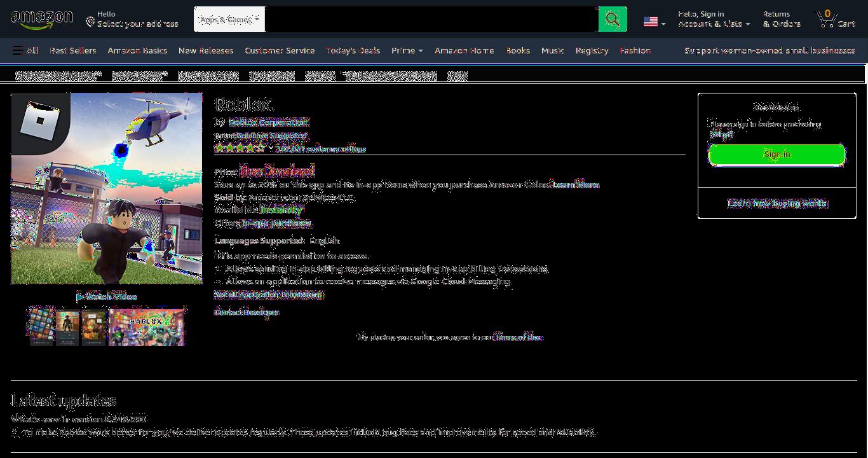The image size is (868, 458).
Task: Click inside the Amazon search text field
Action: [431, 19]
